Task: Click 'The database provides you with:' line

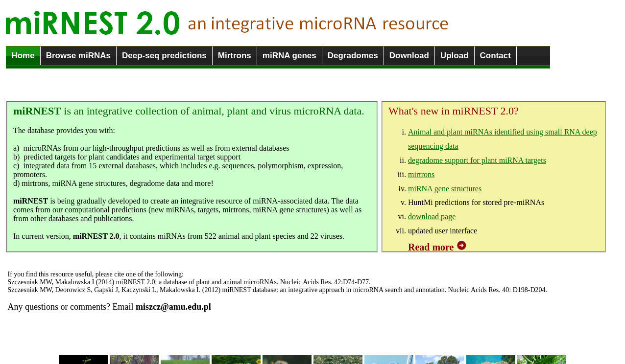Action: point(64,131)
